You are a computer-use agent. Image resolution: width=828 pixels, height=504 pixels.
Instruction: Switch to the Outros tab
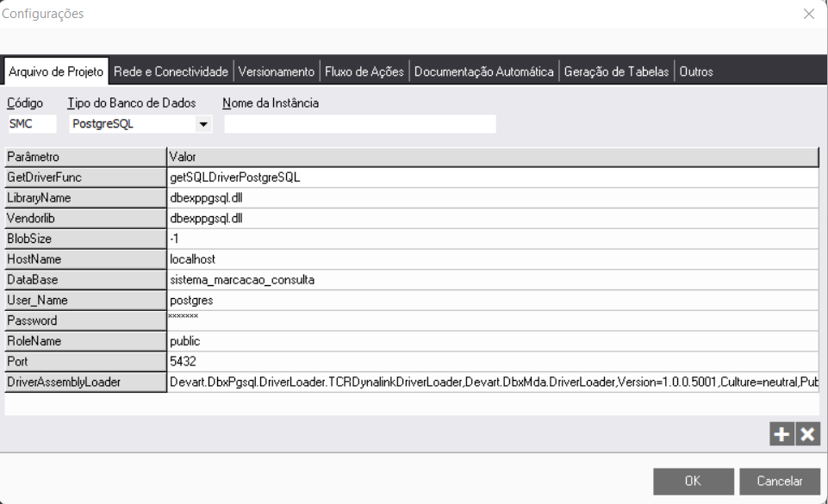(x=696, y=72)
